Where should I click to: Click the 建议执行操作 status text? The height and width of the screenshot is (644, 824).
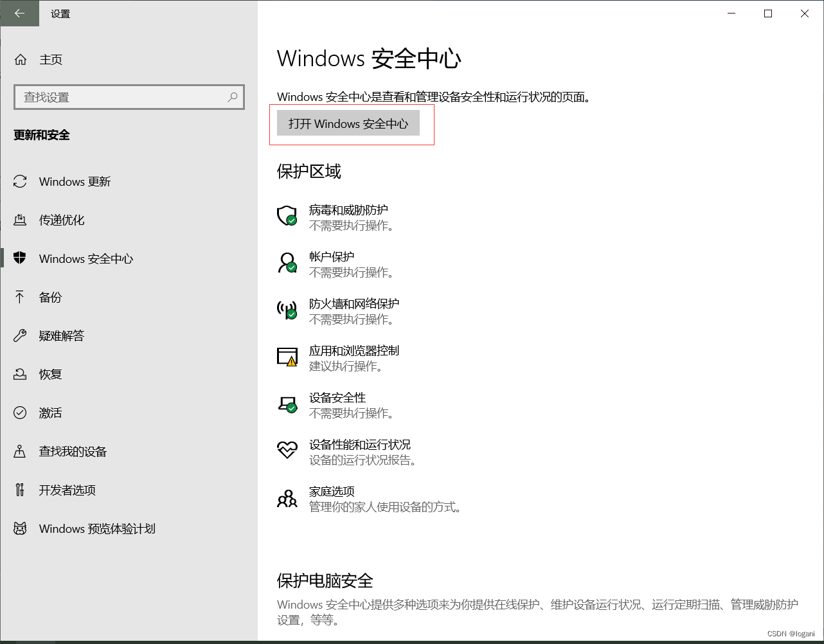click(x=346, y=366)
